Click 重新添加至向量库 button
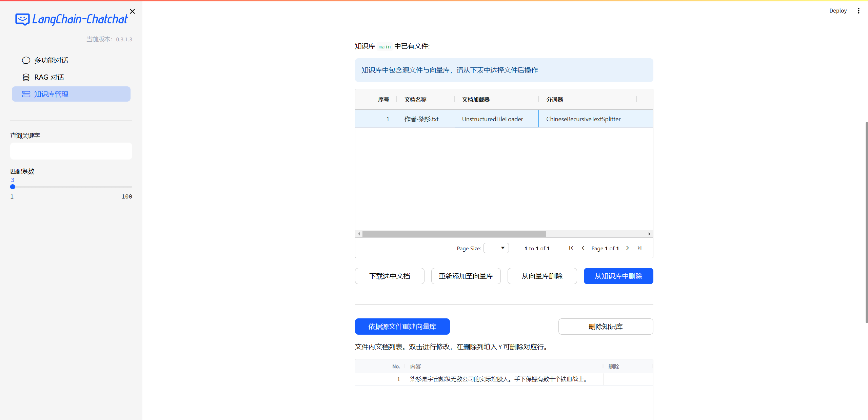 coord(466,276)
